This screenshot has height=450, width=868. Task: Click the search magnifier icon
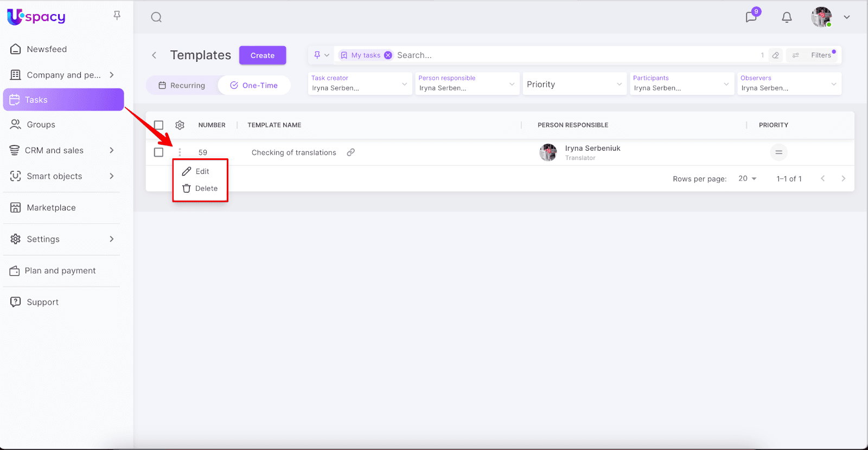(156, 17)
